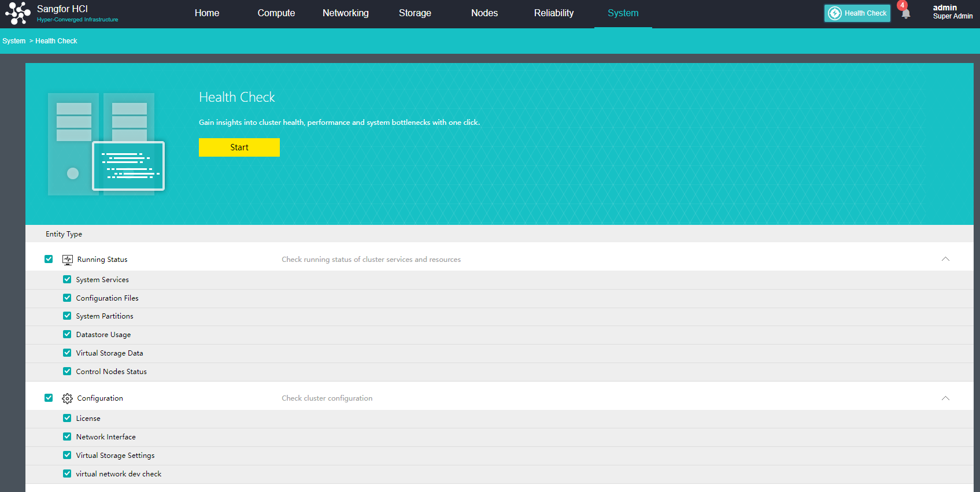Toggle the Network Interface checkbox
This screenshot has height=492, width=980.
67,436
